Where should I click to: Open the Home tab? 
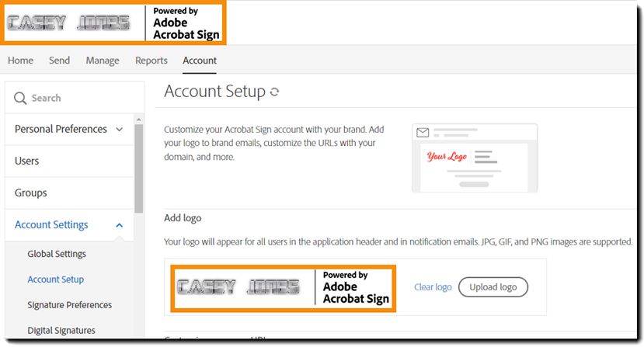20,61
